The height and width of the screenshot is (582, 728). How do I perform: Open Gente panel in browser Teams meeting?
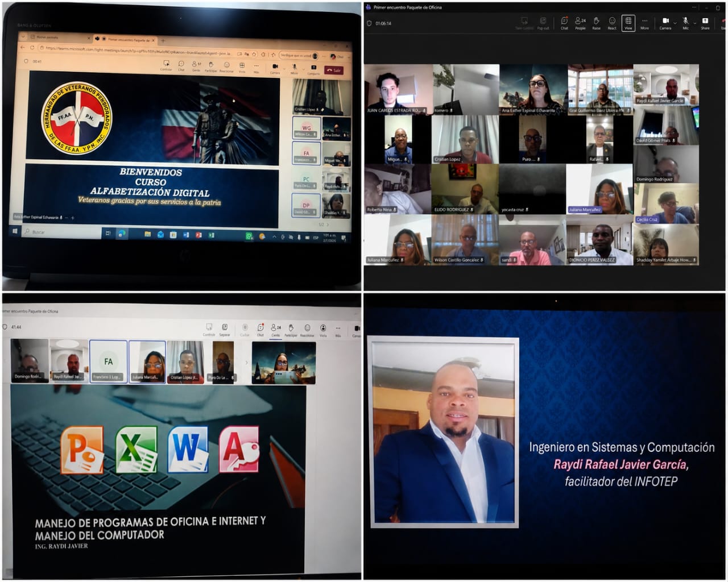coord(196,66)
